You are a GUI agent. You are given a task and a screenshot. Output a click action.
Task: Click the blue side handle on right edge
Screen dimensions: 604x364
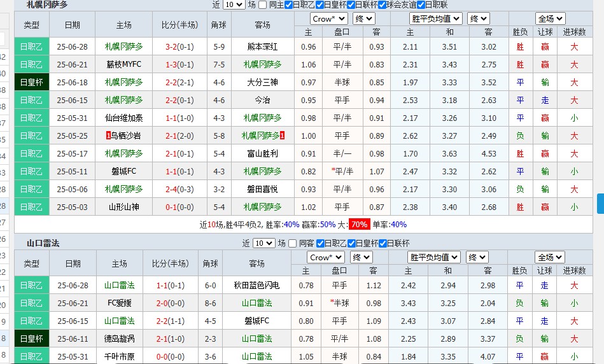(600, 204)
